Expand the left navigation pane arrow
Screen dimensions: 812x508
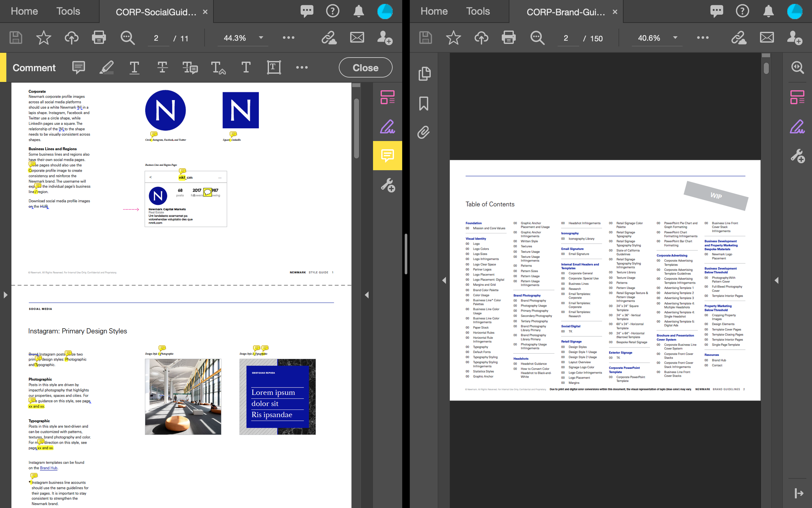click(x=6, y=295)
